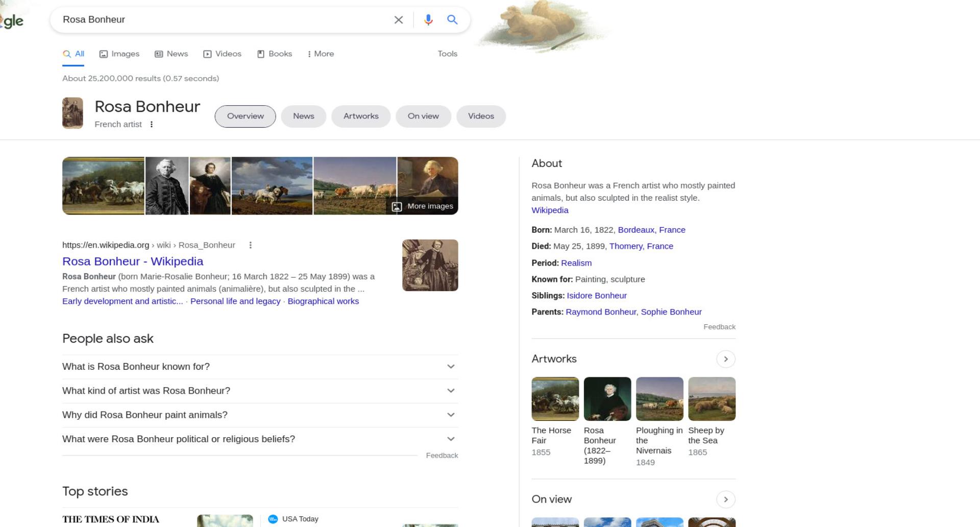Open black-and-white portrait photo in image strip

tap(167, 186)
